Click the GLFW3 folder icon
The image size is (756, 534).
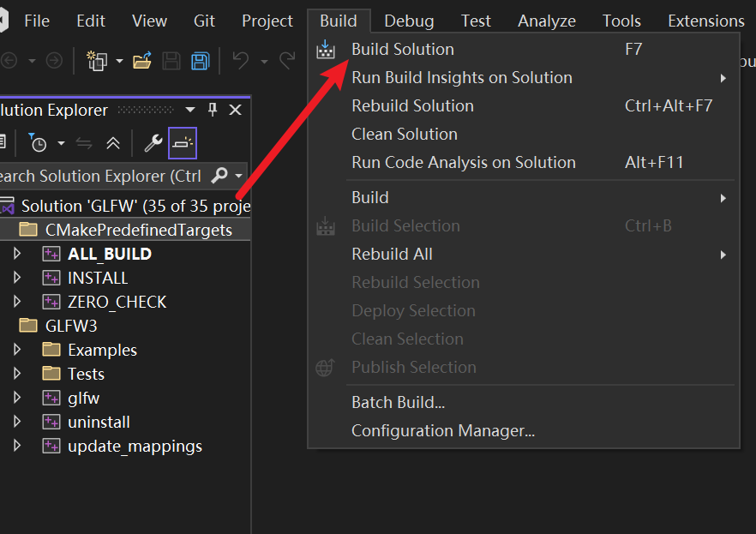coord(28,326)
